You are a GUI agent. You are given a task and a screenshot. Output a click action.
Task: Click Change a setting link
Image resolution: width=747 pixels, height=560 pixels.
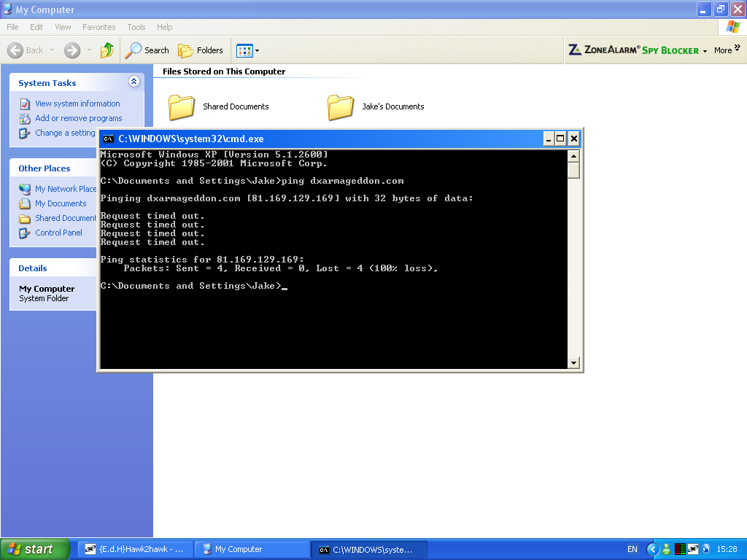coord(65,133)
